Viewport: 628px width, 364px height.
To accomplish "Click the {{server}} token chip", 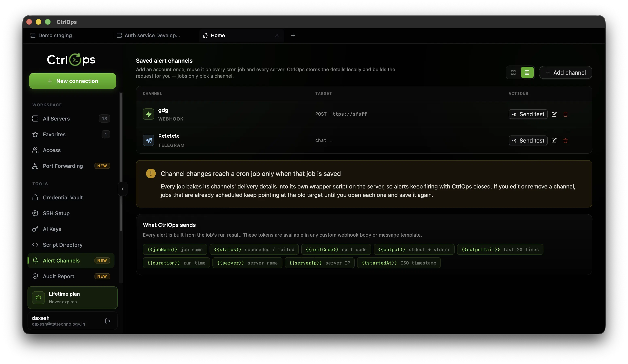I will [247, 263].
